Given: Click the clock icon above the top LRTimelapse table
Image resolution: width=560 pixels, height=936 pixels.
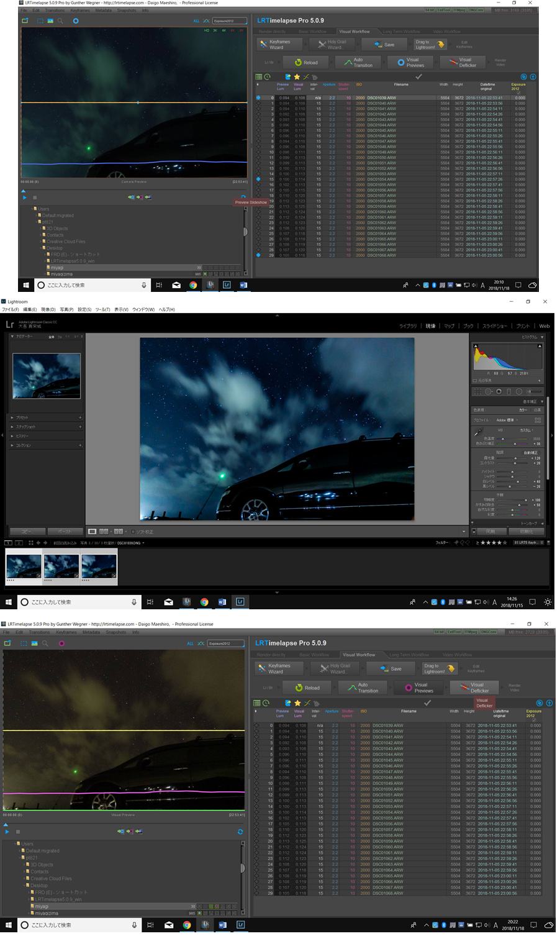Looking at the screenshot, I should point(268,77).
